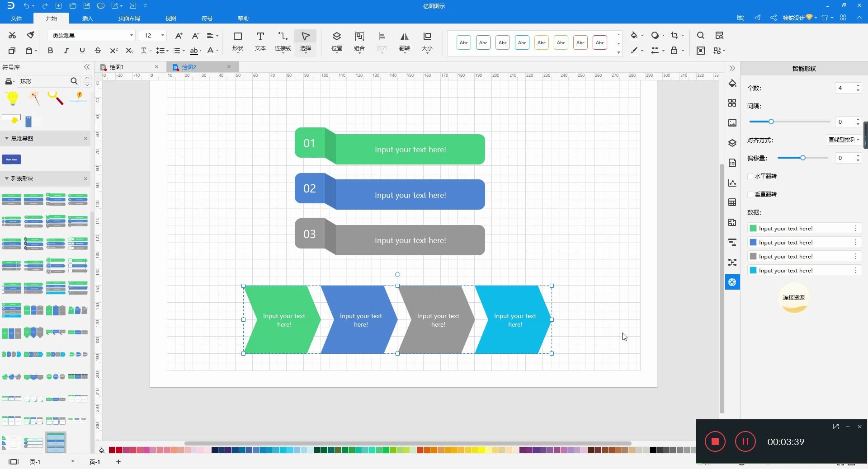Click the light bulb symbol thumbnail
This screenshot has height=469, width=868.
tap(12, 98)
